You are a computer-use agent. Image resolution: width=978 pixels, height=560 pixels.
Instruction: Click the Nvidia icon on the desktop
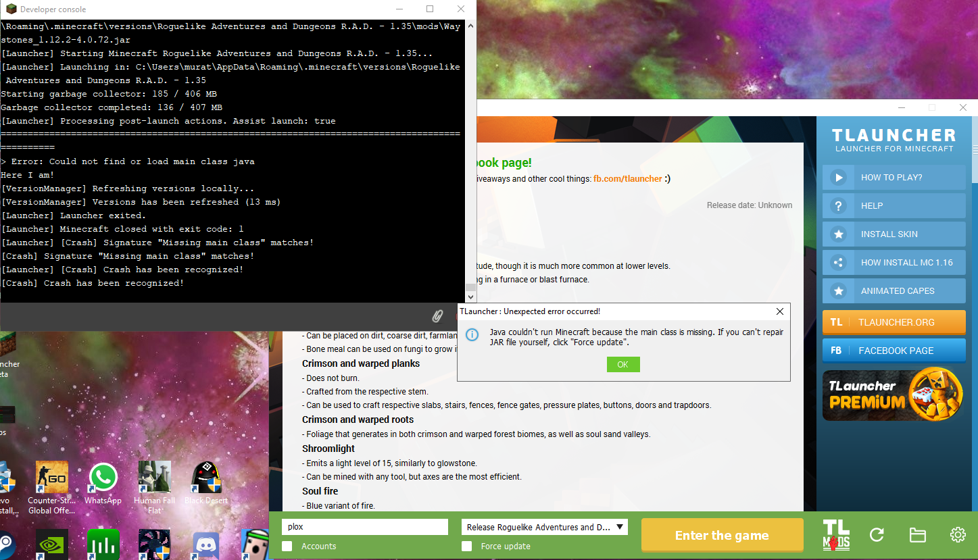click(x=51, y=545)
